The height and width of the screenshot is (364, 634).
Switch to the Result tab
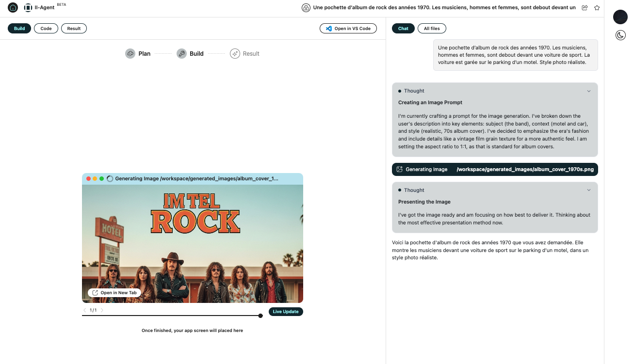click(74, 29)
